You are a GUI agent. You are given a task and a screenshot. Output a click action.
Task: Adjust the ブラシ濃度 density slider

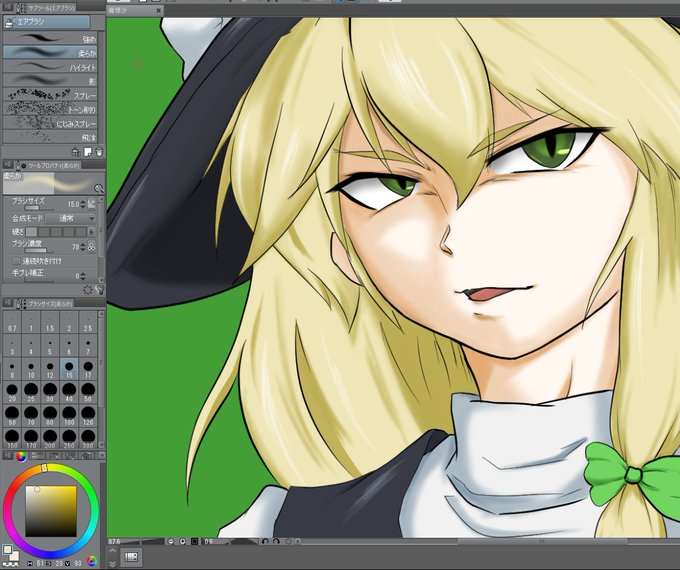pyautogui.click(x=38, y=251)
